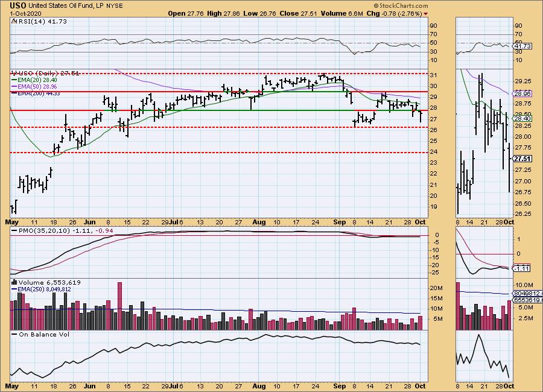Open the StockCharts.com copyright link
The width and height of the screenshot is (543, 392).
pyautogui.click(x=401, y=5)
